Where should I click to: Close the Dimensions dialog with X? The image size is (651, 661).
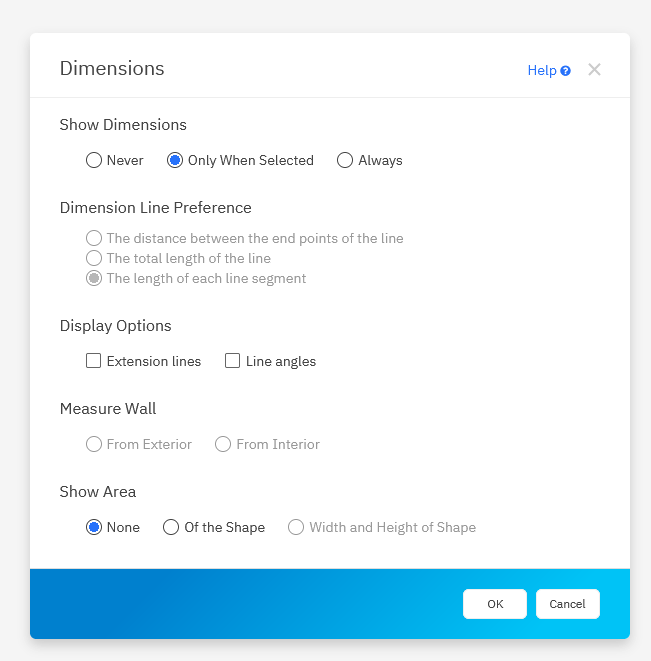point(594,70)
